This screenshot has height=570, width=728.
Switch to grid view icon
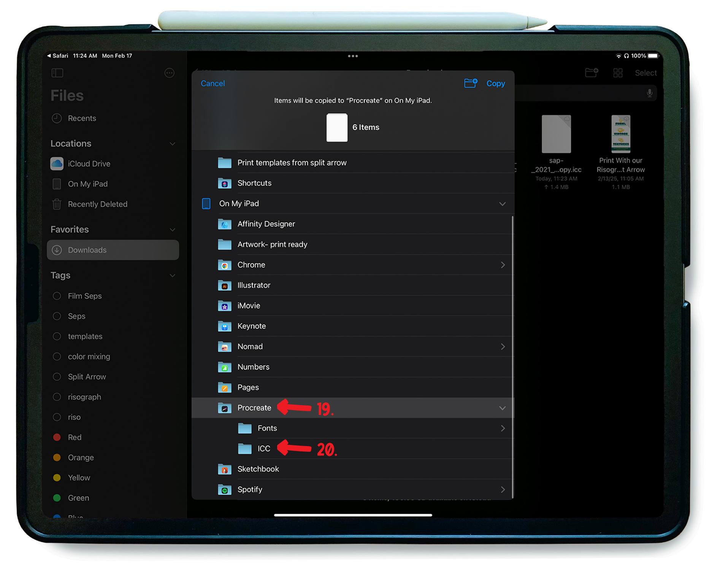(x=618, y=73)
